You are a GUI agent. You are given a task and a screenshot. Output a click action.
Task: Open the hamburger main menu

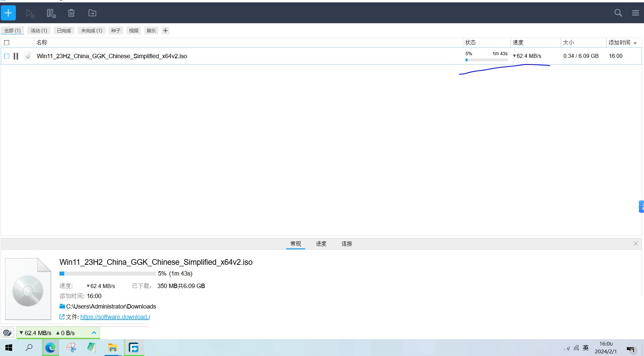[635, 13]
